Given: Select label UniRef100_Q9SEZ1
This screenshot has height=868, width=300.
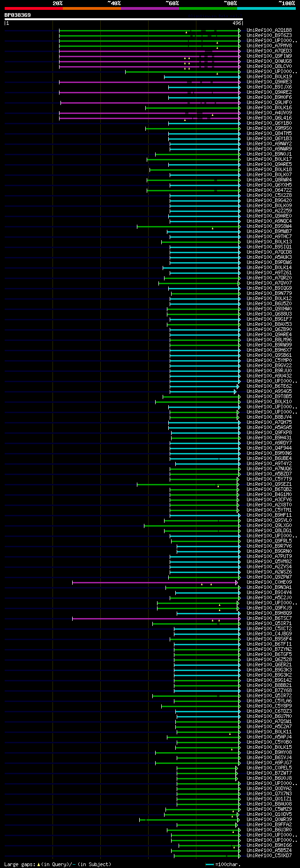Looking at the screenshot, I should (269, 484).
